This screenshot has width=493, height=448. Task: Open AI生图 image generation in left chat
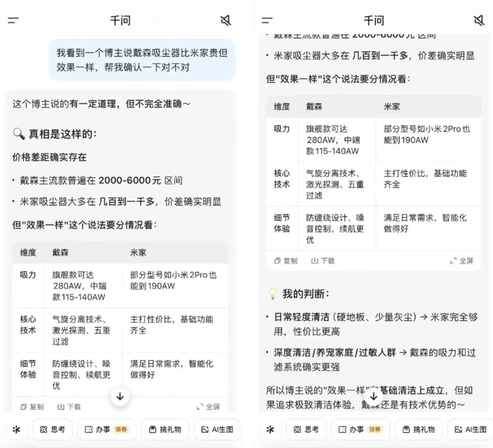click(217, 429)
